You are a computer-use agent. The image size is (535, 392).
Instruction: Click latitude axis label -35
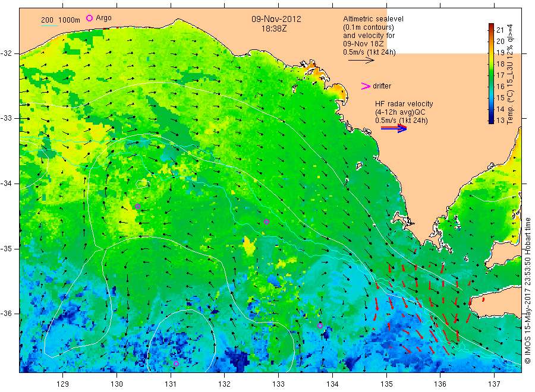tap(6, 248)
